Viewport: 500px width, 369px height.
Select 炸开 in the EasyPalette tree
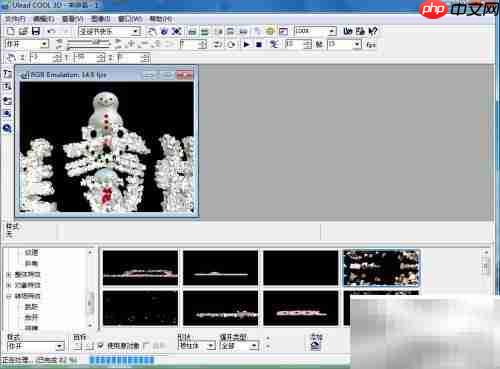[31, 317]
